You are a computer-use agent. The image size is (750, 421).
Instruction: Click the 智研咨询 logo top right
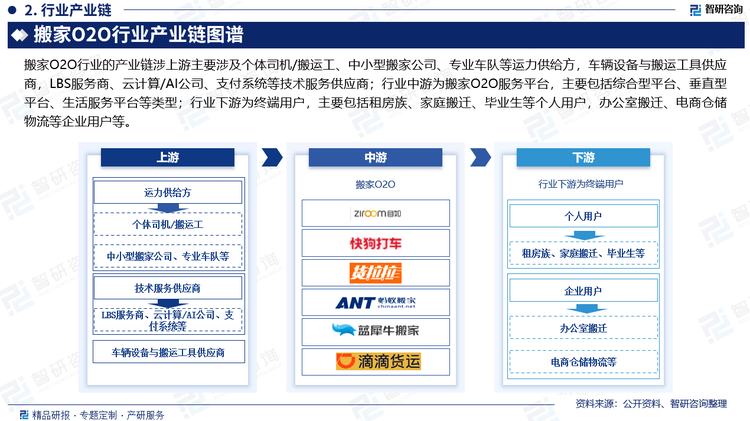click(716, 10)
